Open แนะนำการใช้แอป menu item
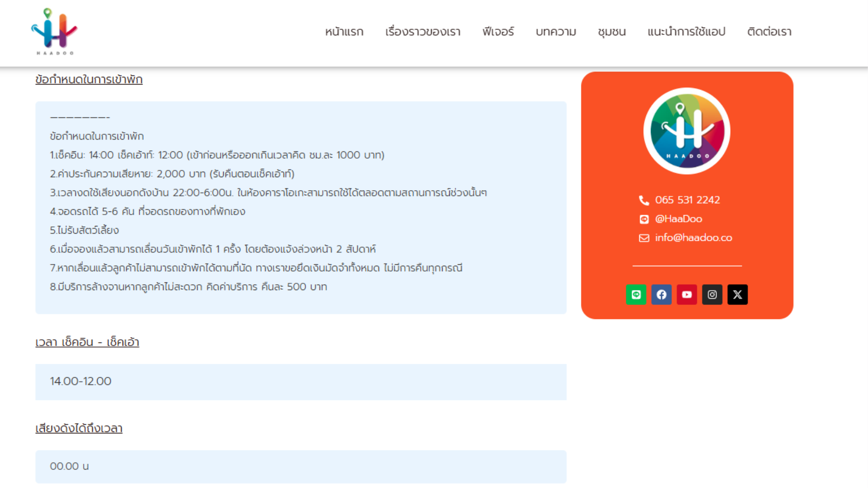Screen dimensions: 868x488 [x=686, y=32]
